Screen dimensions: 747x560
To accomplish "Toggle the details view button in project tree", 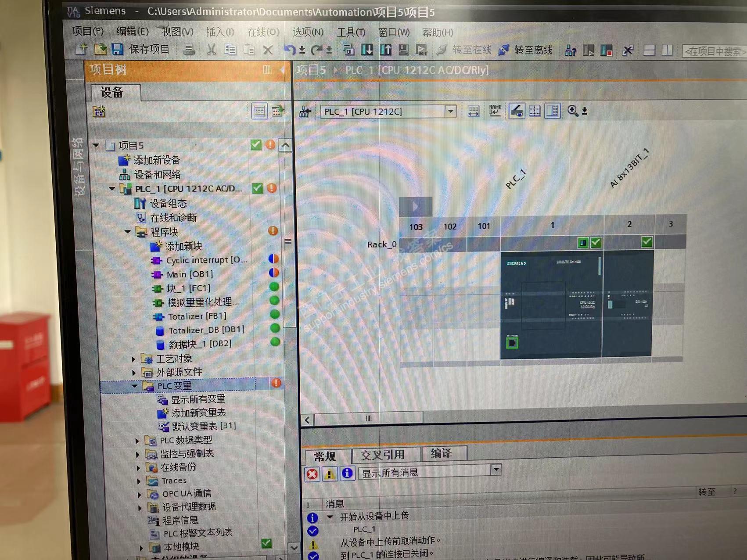I will tap(277, 111).
